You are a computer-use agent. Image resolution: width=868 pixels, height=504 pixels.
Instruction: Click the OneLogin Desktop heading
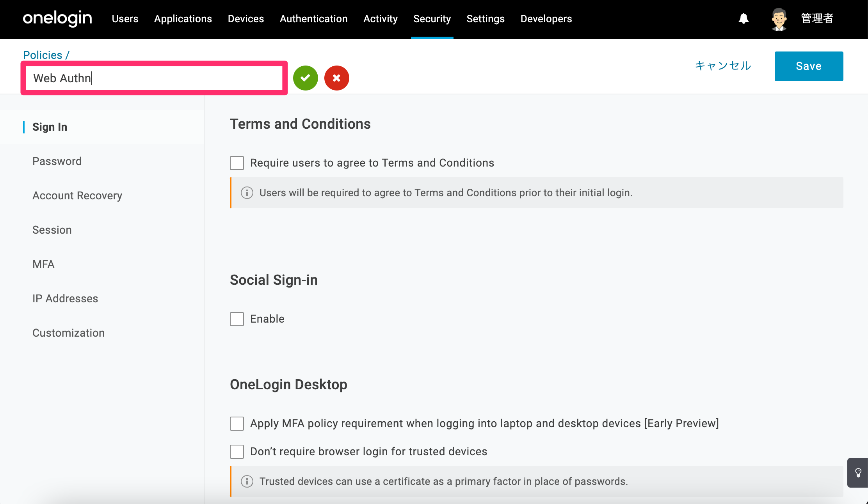click(x=288, y=384)
